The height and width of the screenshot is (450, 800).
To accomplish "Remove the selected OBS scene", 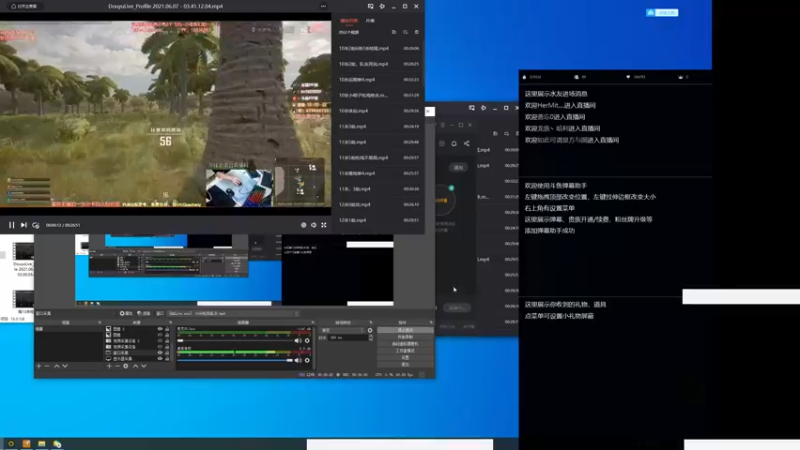I will pyautogui.click(x=47, y=366).
